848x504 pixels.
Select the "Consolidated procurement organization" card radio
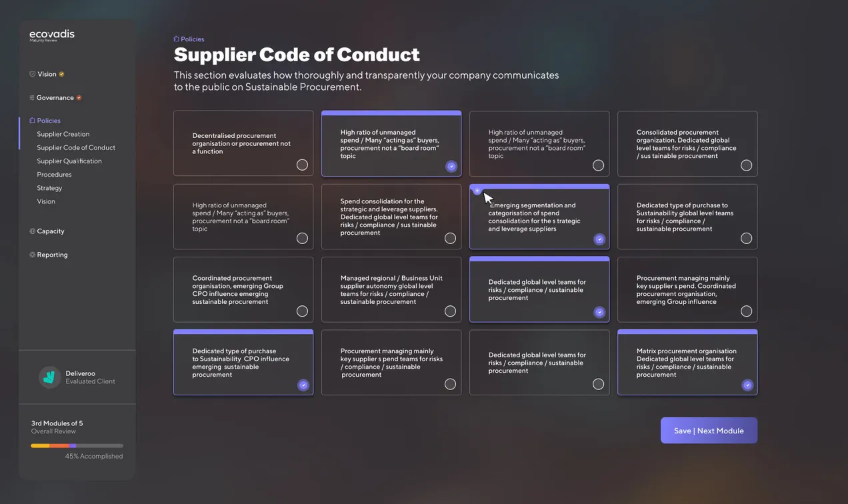746,165
